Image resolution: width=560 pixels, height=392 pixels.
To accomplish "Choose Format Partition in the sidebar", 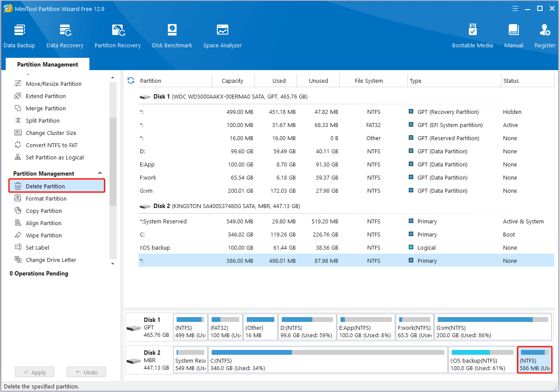I will point(46,198).
